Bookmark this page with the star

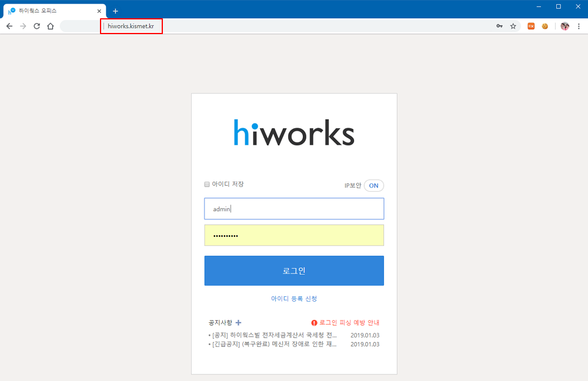pyautogui.click(x=513, y=26)
